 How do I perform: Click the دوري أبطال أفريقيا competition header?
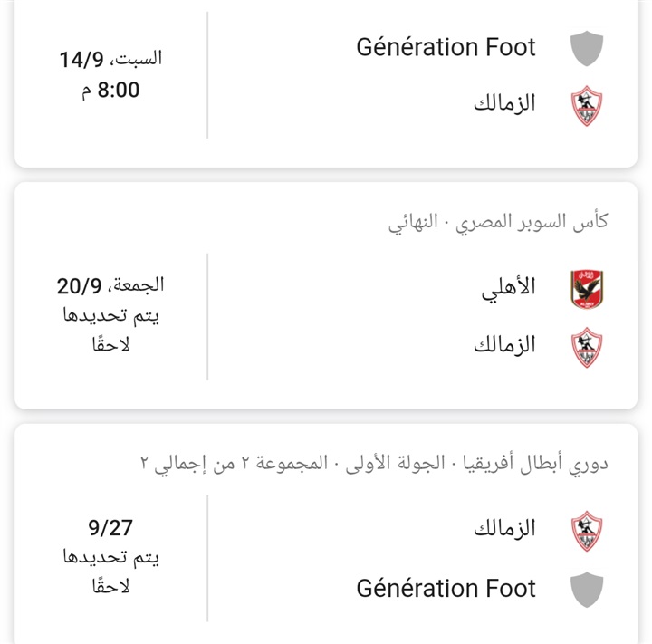pos(374,464)
